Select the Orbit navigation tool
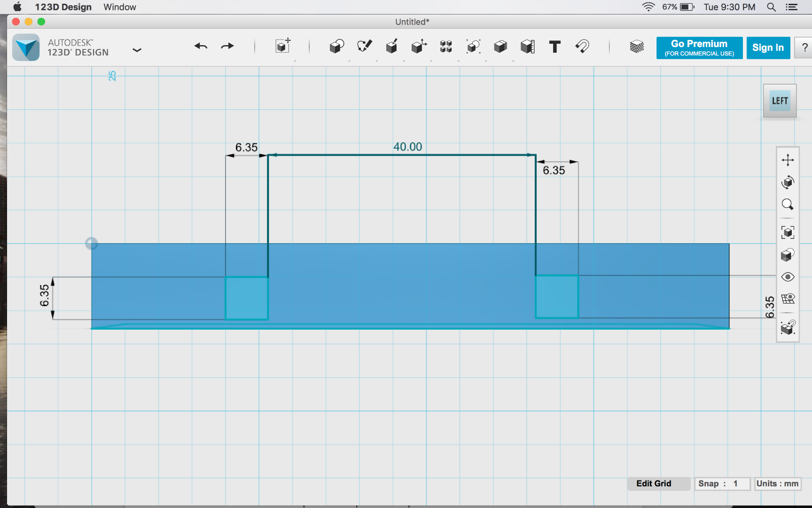The width and height of the screenshot is (812, 508). [788, 182]
